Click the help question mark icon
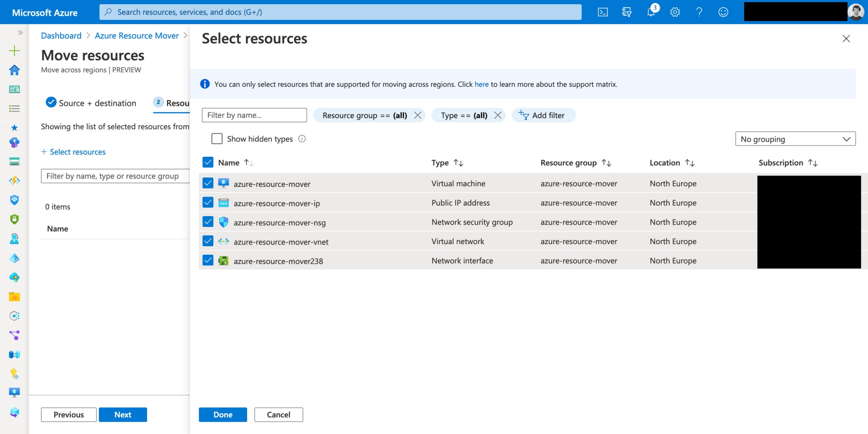Image resolution: width=868 pixels, height=434 pixels. click(x=699, y=12)
